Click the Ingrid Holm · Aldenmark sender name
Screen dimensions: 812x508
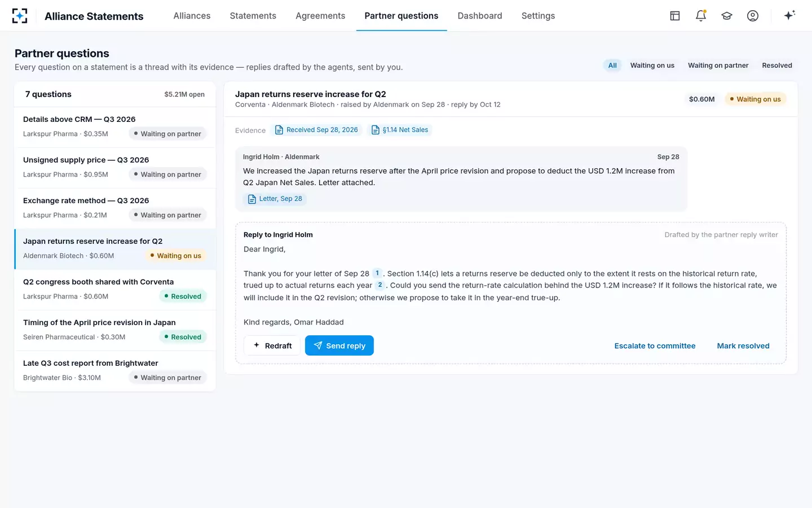tap(281, 157)
